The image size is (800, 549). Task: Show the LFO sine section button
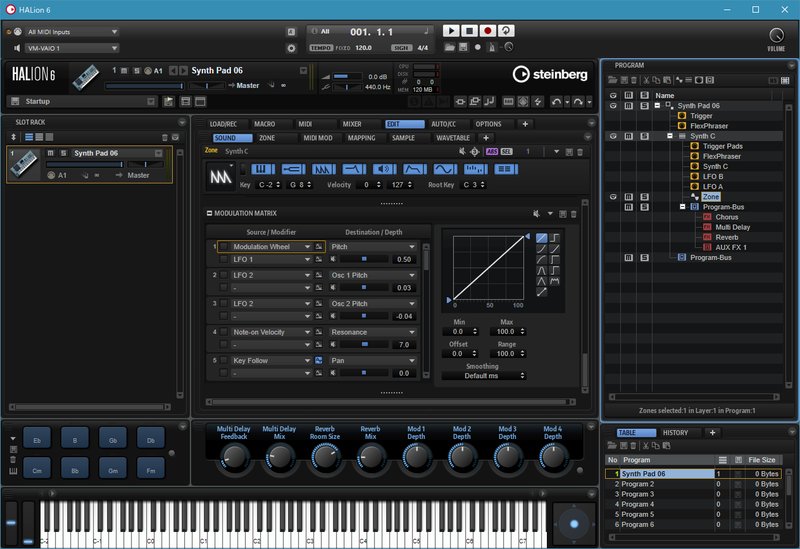coord(445,169)
